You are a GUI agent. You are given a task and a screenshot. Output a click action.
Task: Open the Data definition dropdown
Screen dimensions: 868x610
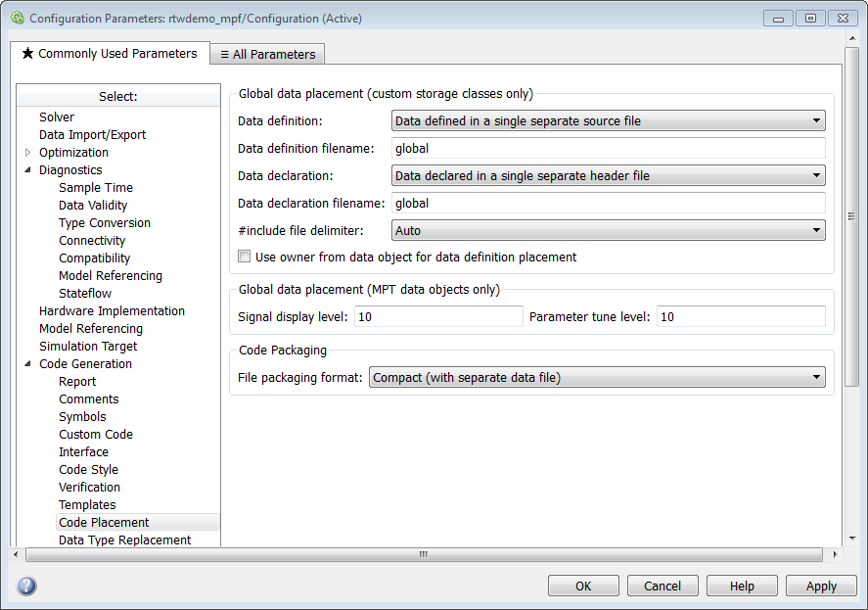pos(608,121)
